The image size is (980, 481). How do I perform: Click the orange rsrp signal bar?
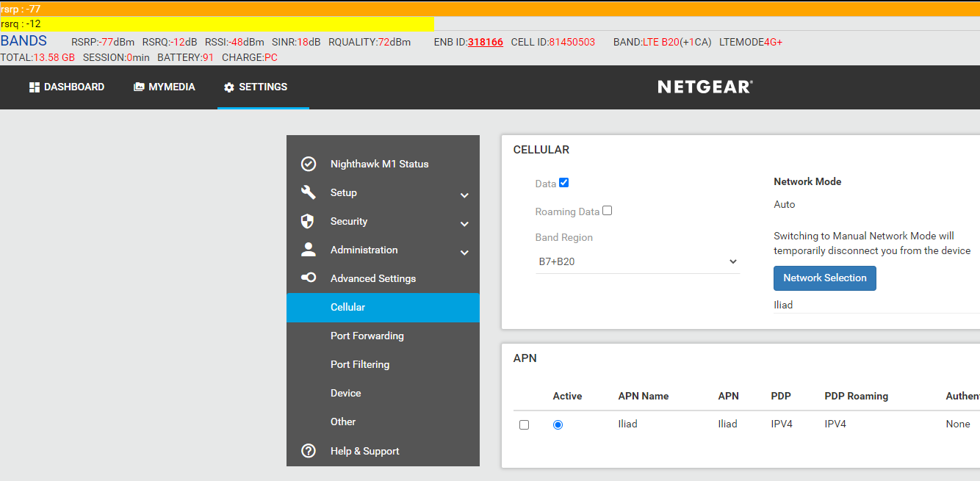point(490,9)
